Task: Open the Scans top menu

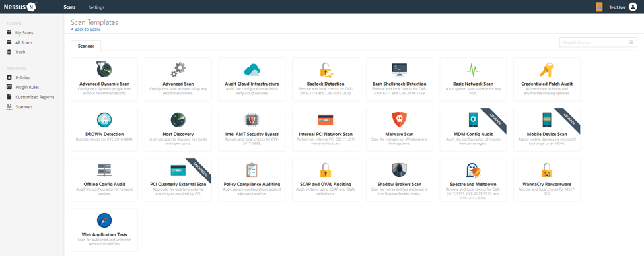Action: [x=70, y=7]
